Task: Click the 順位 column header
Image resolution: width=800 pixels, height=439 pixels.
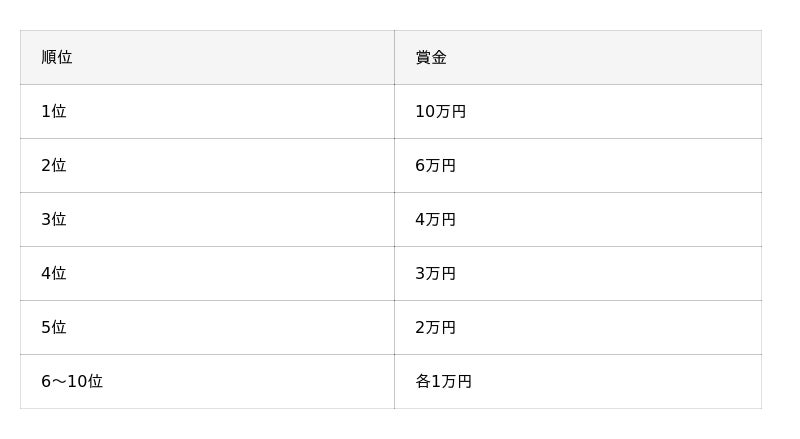Action: click(57, 57)
